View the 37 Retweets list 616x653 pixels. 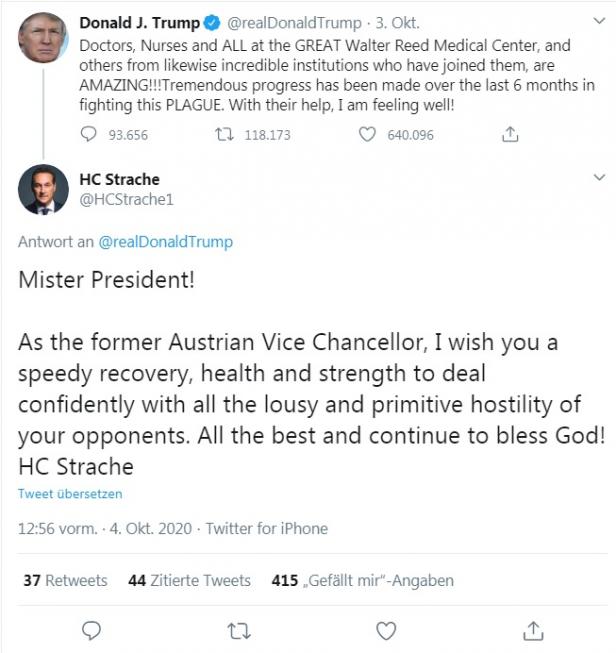[x=65, y=580]
